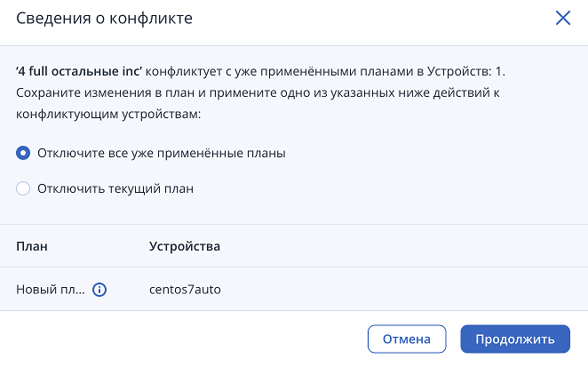Screen dimensions: 588x367
Task: Click the dialog title 'Сведения о конфликте'
Action: tap(104, 18)
